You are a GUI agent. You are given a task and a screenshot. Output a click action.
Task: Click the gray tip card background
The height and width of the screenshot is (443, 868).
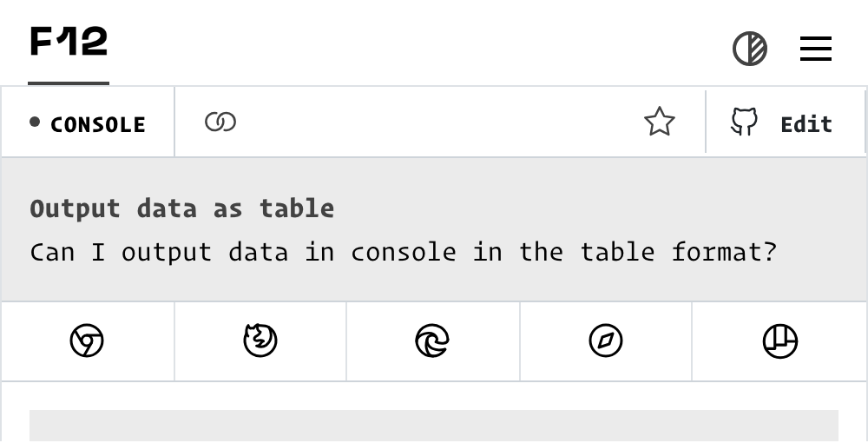click(x=434, y=229)
